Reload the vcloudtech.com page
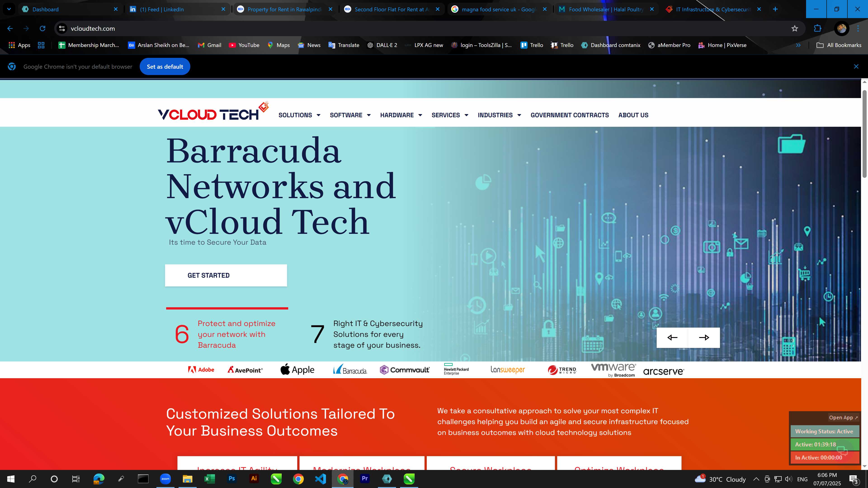 point(42,29)
